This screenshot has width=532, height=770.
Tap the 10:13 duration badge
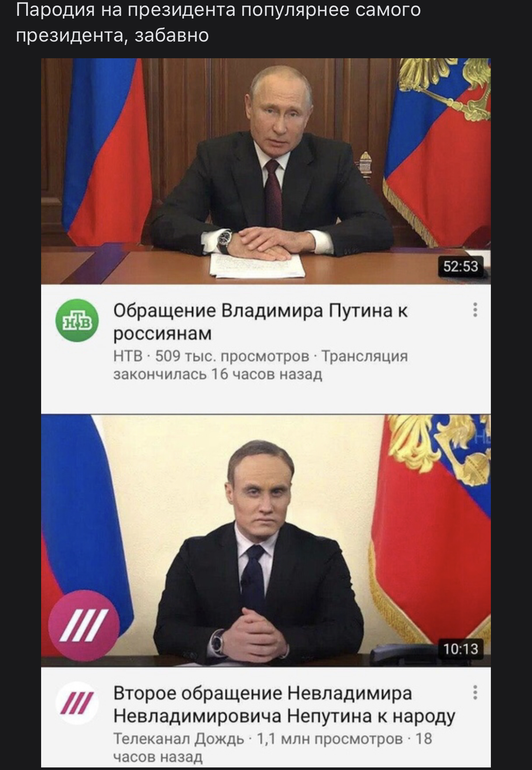click(461, 649)
